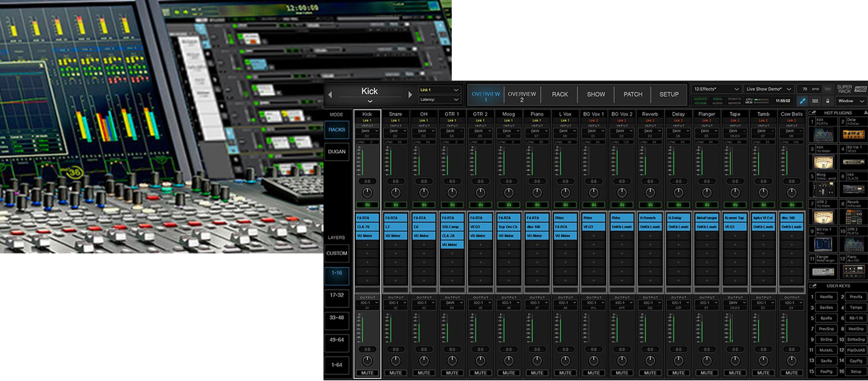This screenshot has height=381, width=868.
Task: Mute the Snare rack output
Action: click(x=395, y=373)
